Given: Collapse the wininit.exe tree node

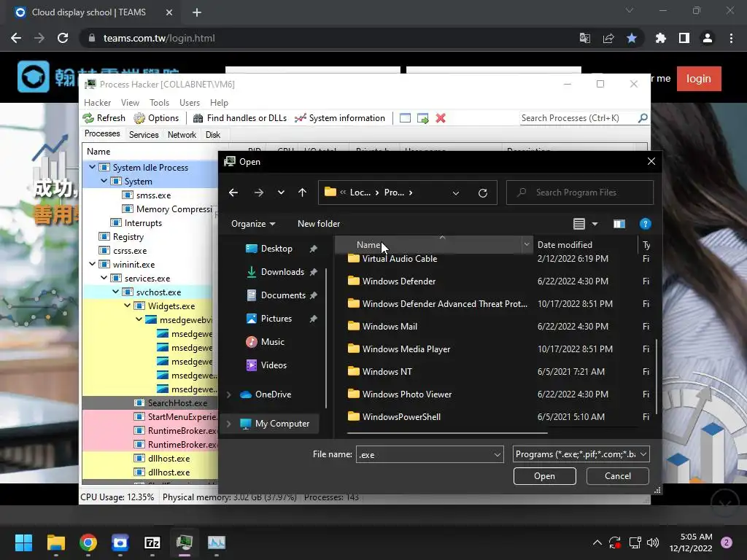Looking at the screenshot, I should point(92,264).
